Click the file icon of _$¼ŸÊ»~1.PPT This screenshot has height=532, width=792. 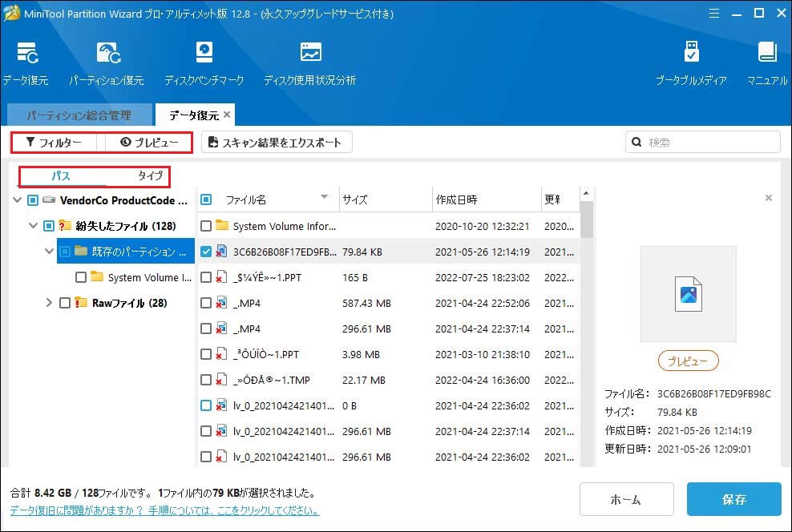[221, 277]
